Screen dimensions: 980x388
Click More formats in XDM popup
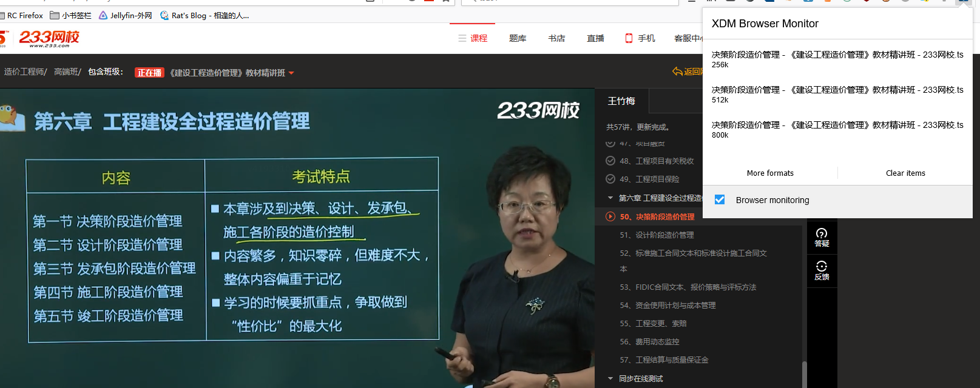point(770,173)
